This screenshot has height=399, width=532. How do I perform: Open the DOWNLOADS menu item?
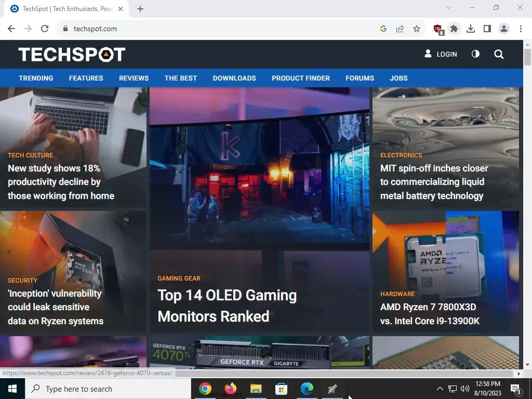234,78
